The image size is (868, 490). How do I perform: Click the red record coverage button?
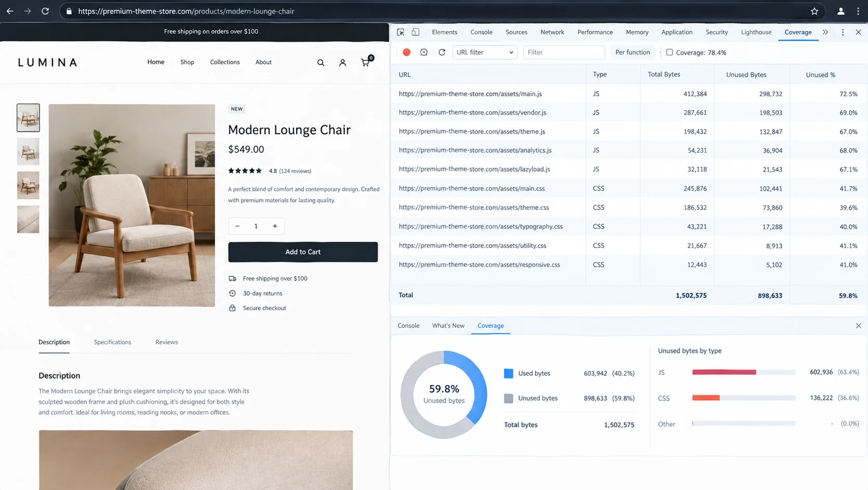point(406,52)
